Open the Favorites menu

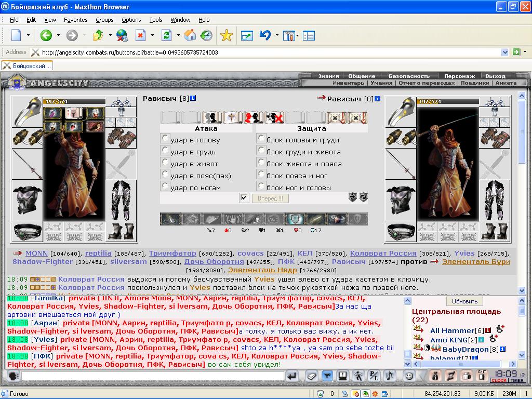(76, 20)
